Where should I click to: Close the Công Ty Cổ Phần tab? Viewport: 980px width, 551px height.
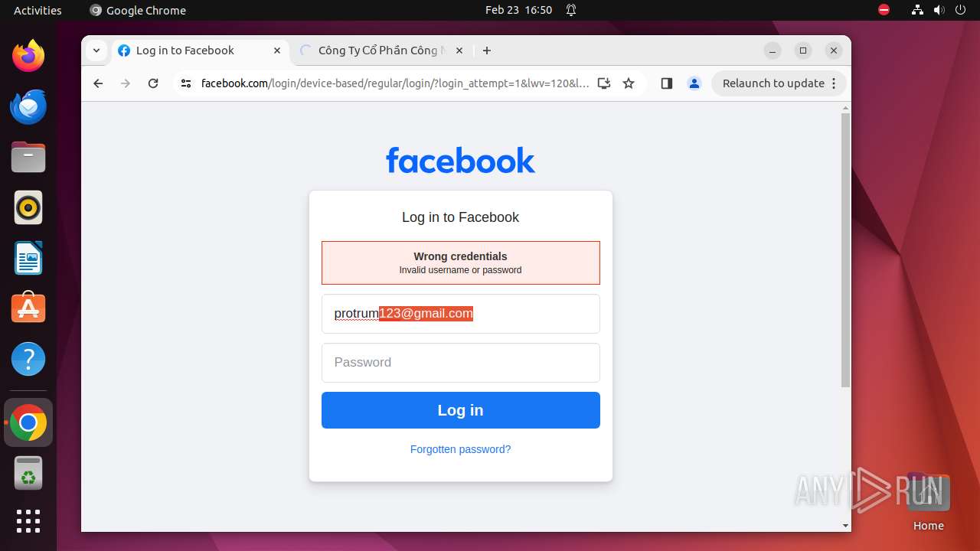coord(459,51)
